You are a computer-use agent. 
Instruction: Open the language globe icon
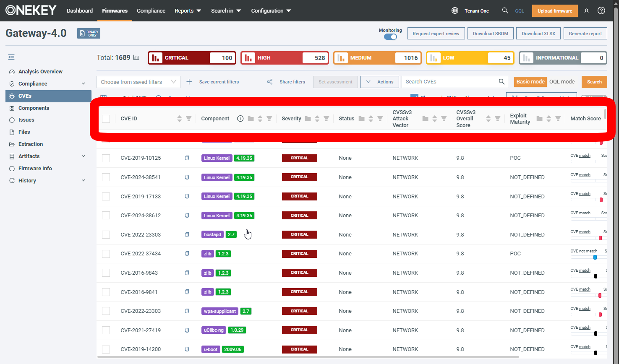pyautogui.click(x=454, y=10)
